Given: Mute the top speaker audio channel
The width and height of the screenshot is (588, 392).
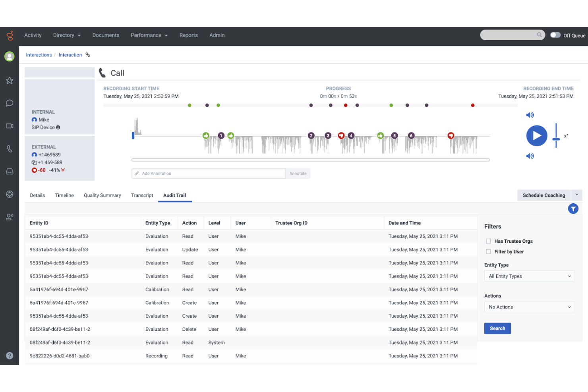Looking at the screenshot, I should (x=530, y=115).
